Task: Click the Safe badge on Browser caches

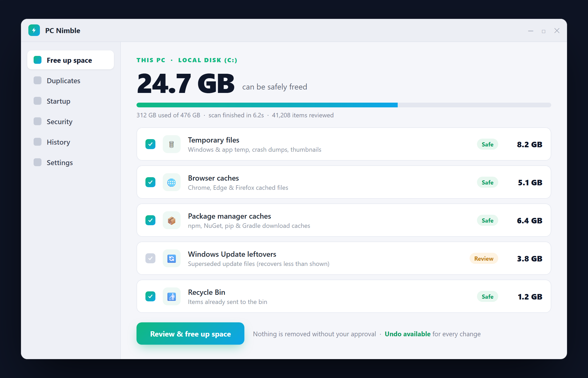Action: 487,182
